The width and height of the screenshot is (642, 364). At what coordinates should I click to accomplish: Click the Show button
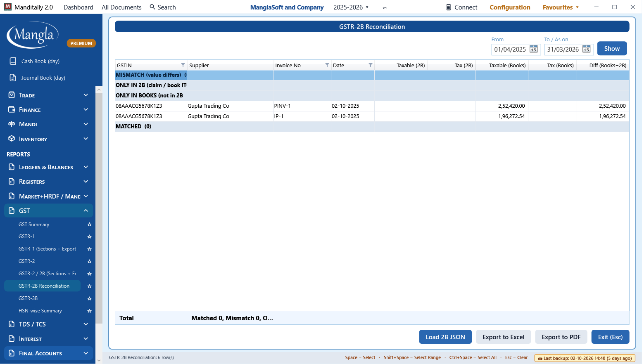(x=612, y=48)
